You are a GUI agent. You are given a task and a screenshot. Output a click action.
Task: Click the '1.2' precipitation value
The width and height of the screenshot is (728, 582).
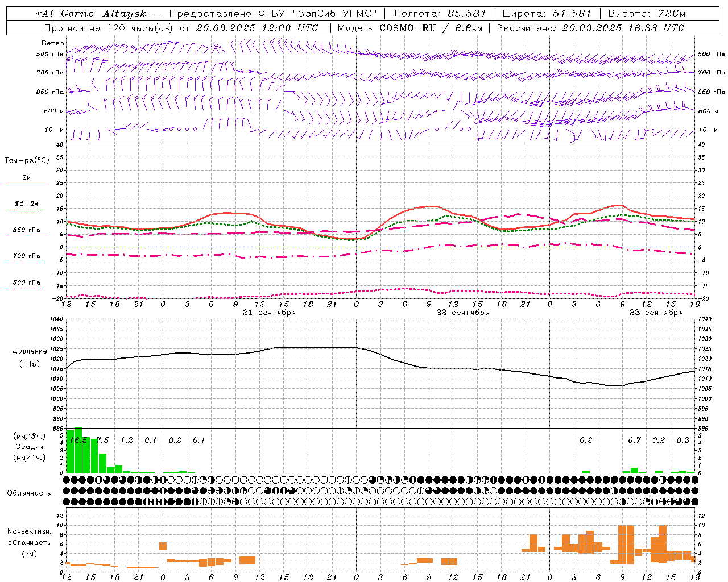126,440
